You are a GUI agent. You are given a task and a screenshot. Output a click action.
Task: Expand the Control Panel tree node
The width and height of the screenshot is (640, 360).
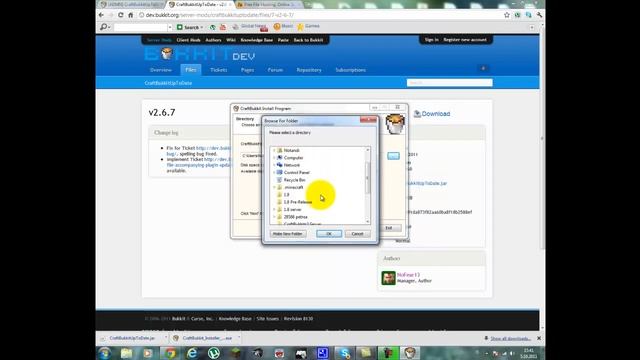[x=274, y=172]
